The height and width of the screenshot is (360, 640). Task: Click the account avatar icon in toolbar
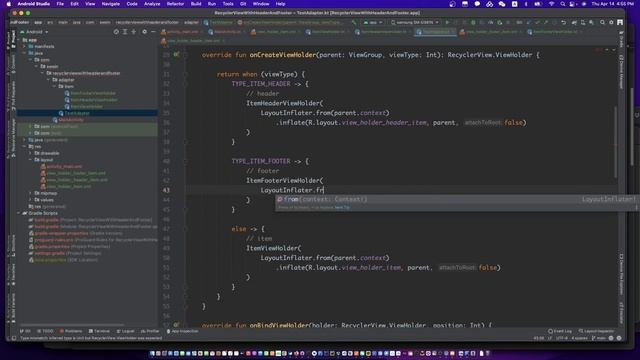pos(620,22)
